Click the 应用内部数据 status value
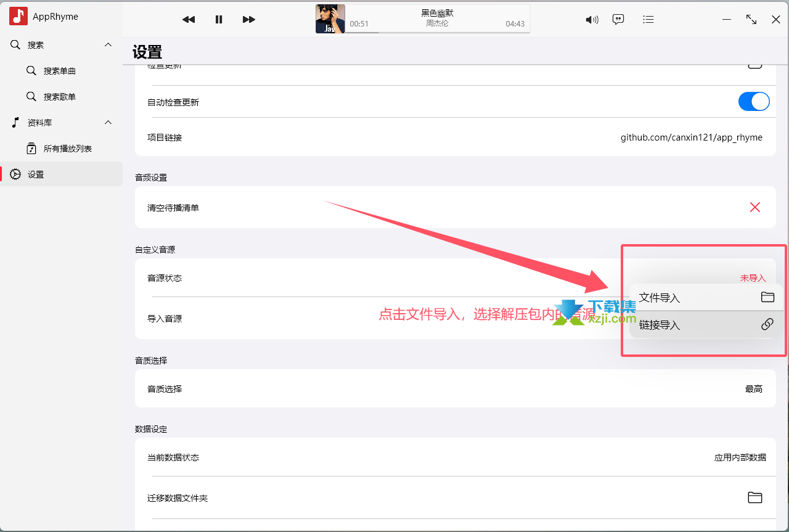Screen dimensions: 789x532 (740, 457)
